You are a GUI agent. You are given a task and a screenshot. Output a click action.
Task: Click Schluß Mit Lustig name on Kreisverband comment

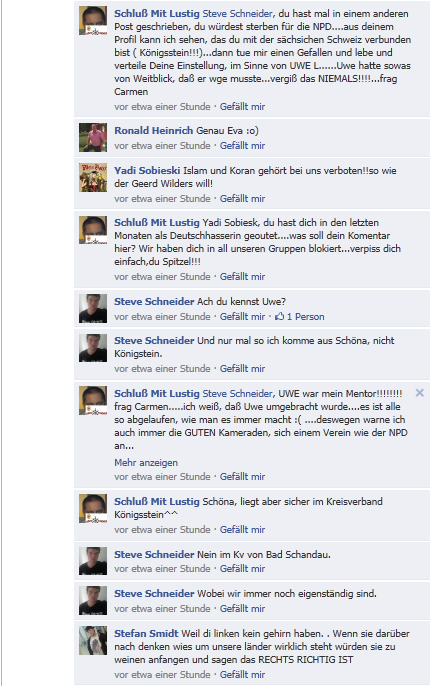pyautogui.click(x=157, y=502)
